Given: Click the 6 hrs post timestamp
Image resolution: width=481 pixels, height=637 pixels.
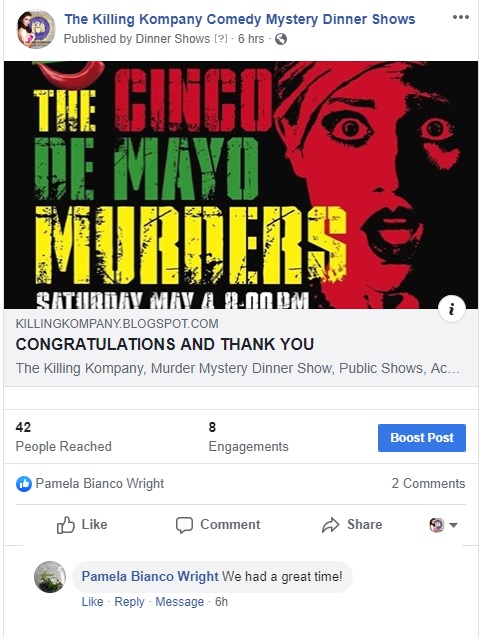Looking at the screenshot, I should coord(251,39).
